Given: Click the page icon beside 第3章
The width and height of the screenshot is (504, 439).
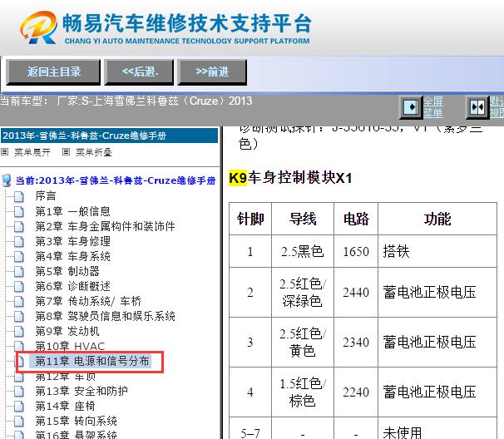Looking at the screenshot, I should coord(19,241).
